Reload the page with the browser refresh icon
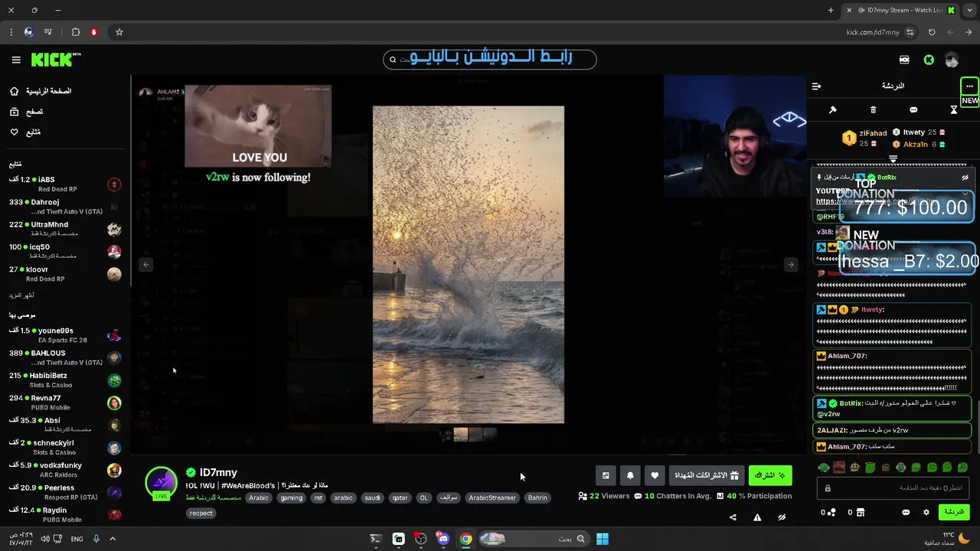The height and width of the screenshot is (551, 980). pos(932,32)
